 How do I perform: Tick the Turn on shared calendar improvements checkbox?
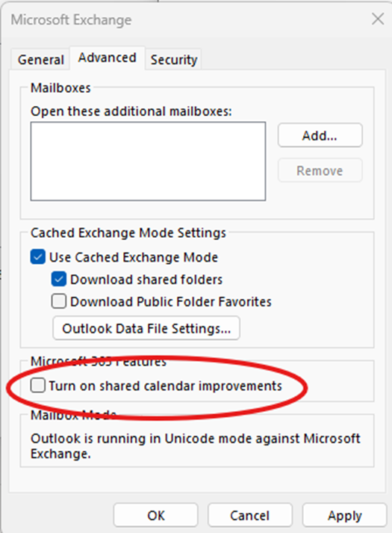(37, 386)
